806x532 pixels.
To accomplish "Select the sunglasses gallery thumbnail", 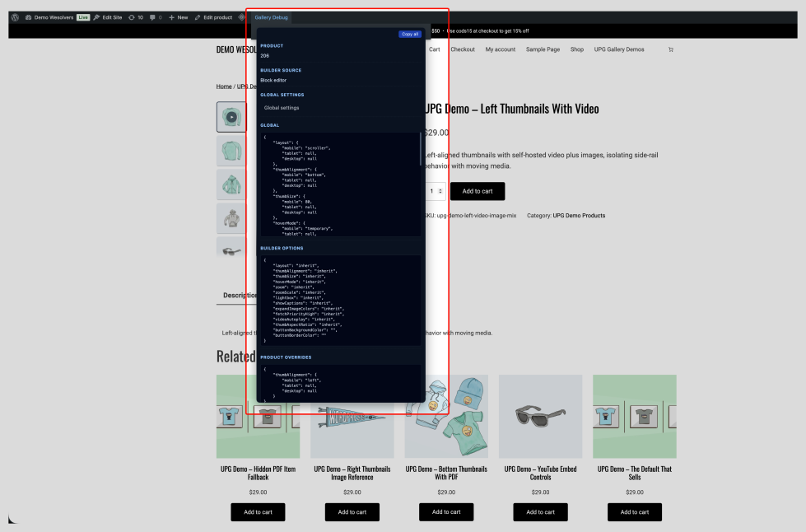I will tap(231, 248).
